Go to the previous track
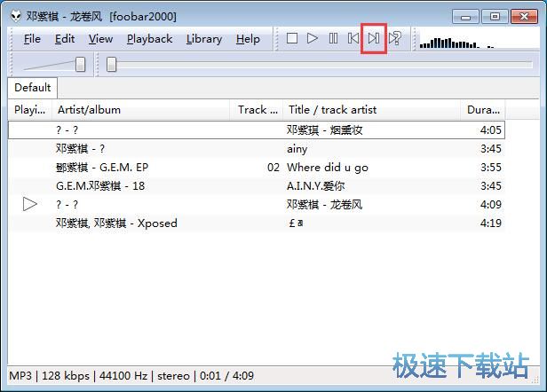This screenshot has width=547, height=392. (353, 38)
